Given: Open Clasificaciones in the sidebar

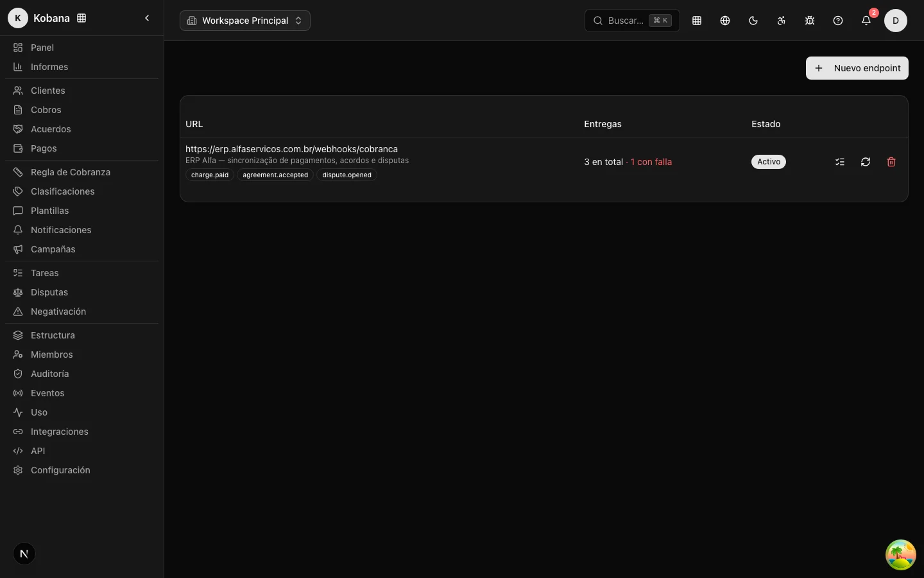Looking at the screenshot, I should (x=81, y=191).
